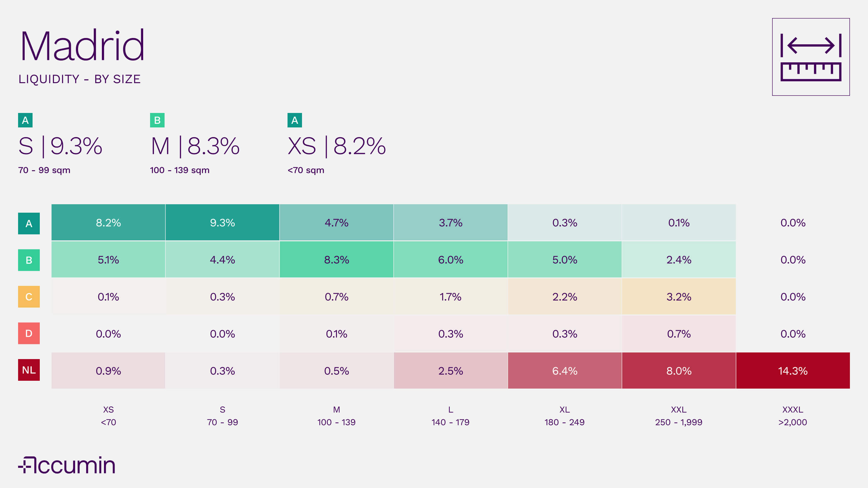The image size is (868, 488).
Task: Select the dark red NL row label
Action: (29, 370)
